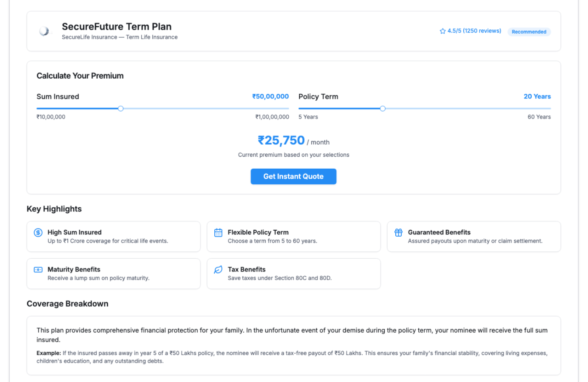Click the Maturity Benefits card title
The image size is (588, 382).
pos(74,269)
